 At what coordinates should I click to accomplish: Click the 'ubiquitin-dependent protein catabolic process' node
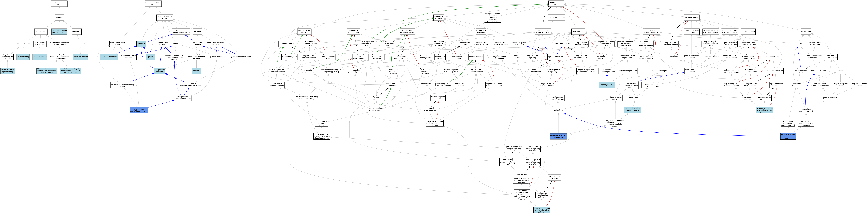(x=632, y=110)
